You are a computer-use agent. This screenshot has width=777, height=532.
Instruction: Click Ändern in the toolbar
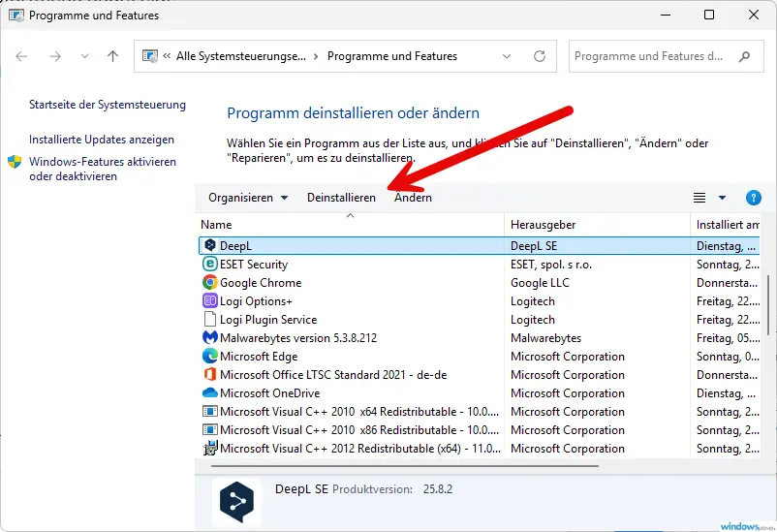413,198
